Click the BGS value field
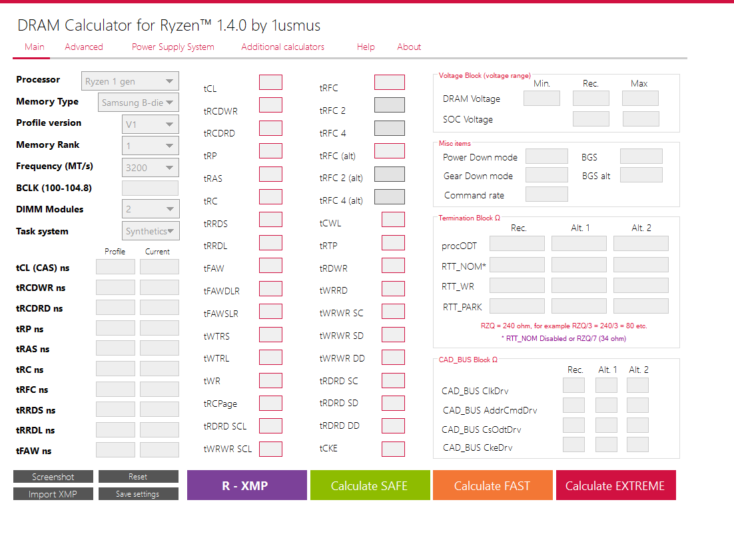This screenshot has height=560, width=734. click(641, 156)
